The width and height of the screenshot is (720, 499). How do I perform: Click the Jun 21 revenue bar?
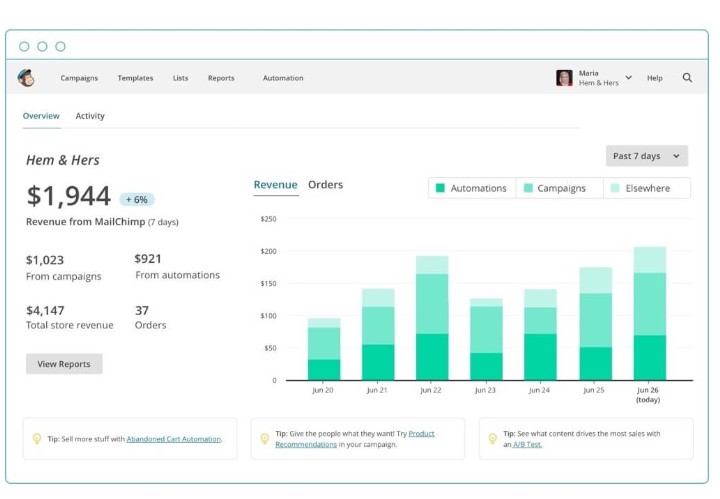point(378,334)
